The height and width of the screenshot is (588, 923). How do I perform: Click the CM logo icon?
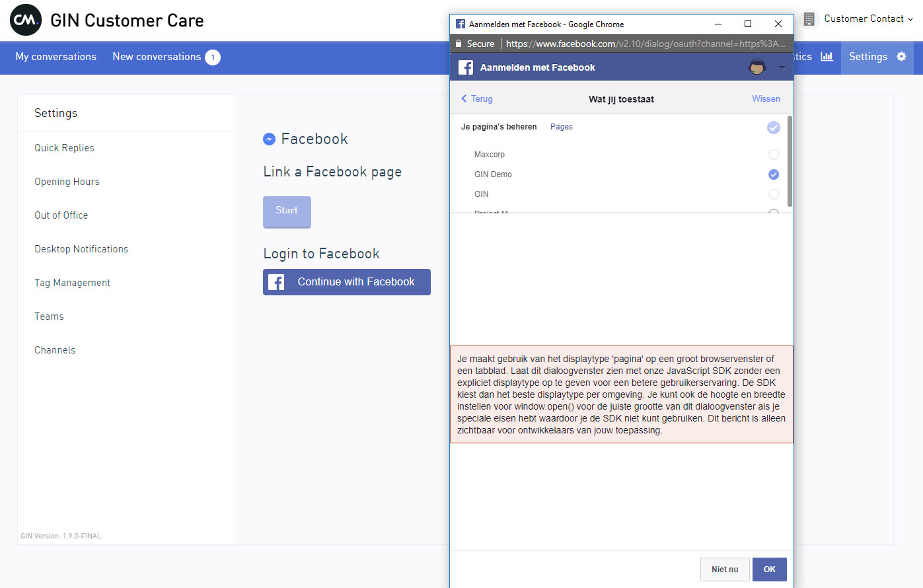[26, 20]
